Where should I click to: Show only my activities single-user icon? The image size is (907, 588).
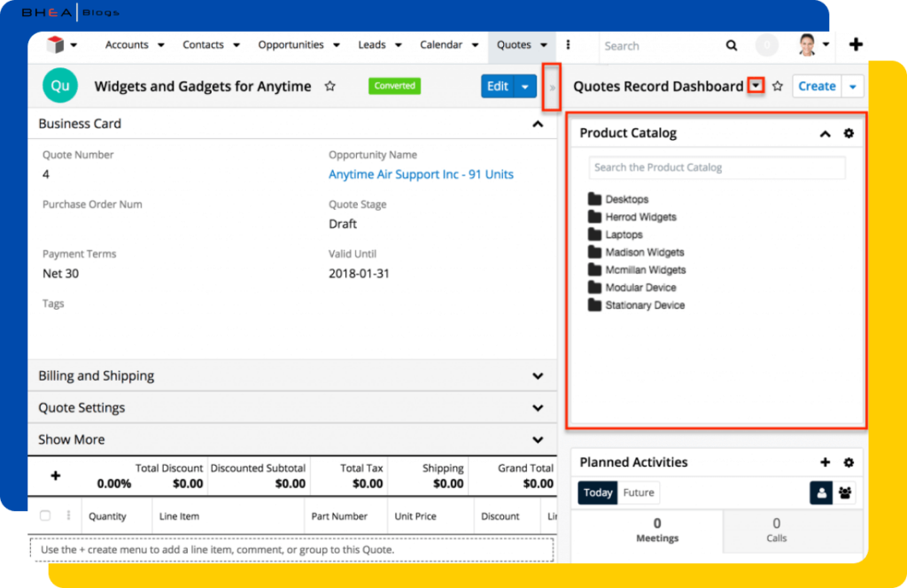(821, 492)
